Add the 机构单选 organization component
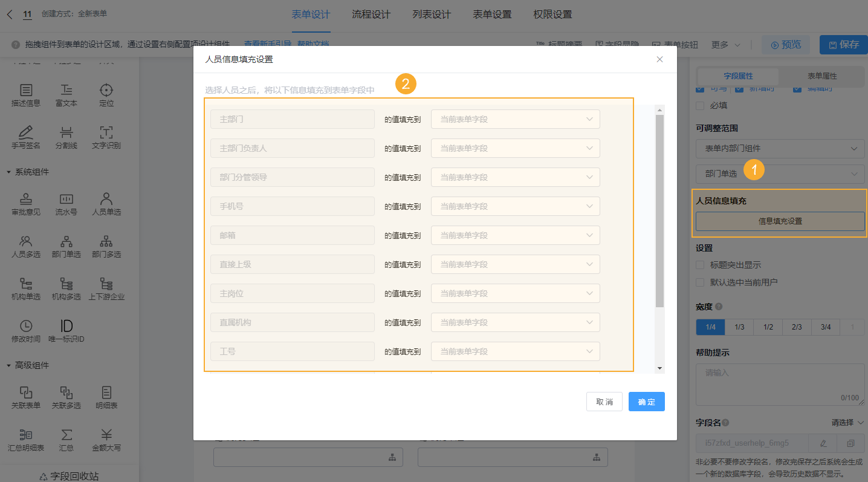Viewport: 868px width, 482px height. point(25,287)
